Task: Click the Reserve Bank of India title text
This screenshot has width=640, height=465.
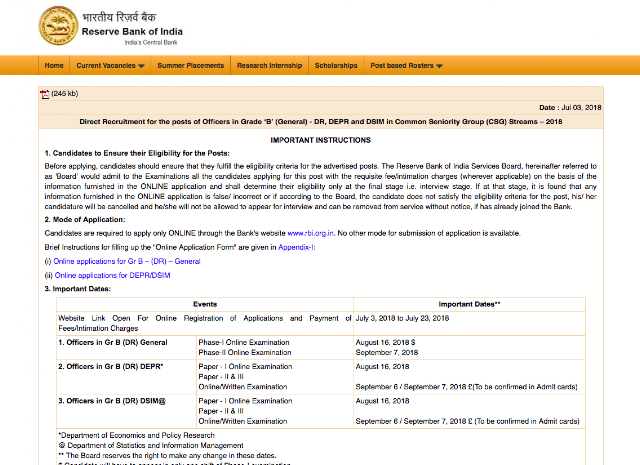Action: point(132,31)
